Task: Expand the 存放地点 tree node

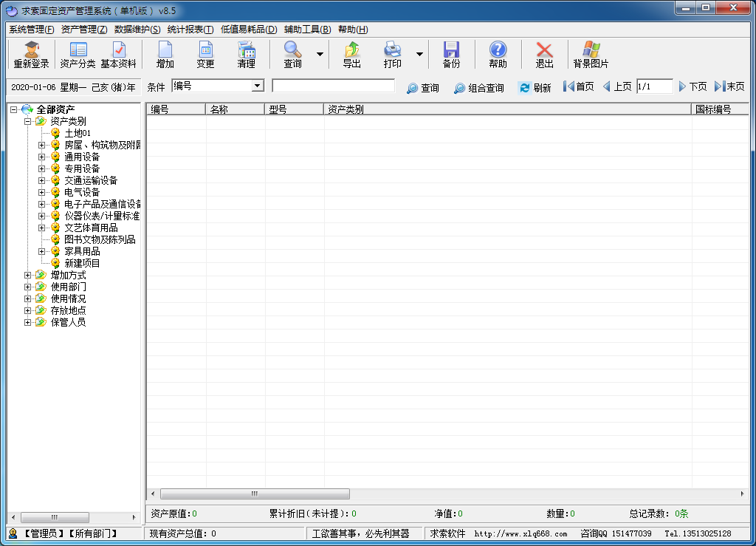Action: 28,310
